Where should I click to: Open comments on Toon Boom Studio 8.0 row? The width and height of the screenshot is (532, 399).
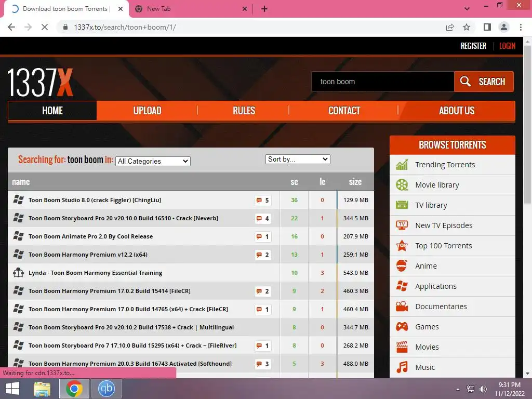(263, 200)
